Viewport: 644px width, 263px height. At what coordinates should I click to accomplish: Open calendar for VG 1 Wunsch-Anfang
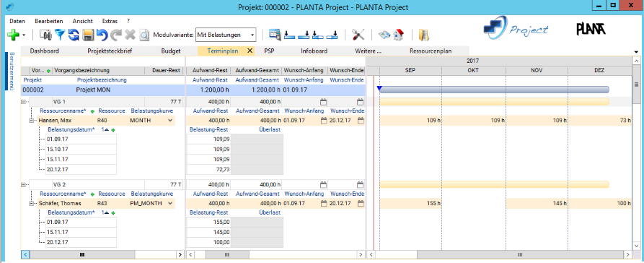coord(323,102)
